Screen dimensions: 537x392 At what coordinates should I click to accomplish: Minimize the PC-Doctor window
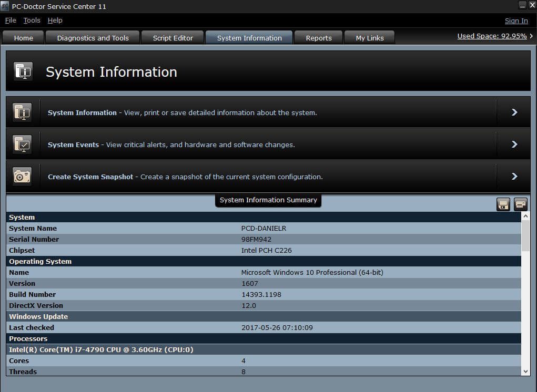522,5
